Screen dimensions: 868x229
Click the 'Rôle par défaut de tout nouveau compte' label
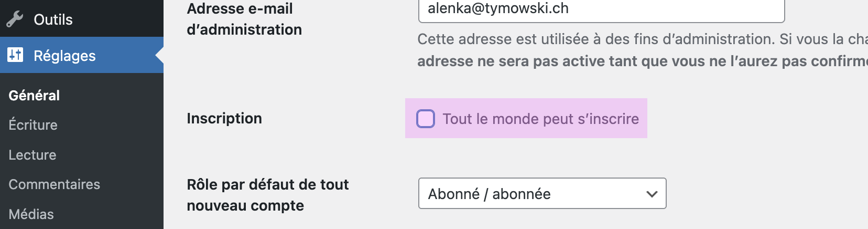point(267,195)
